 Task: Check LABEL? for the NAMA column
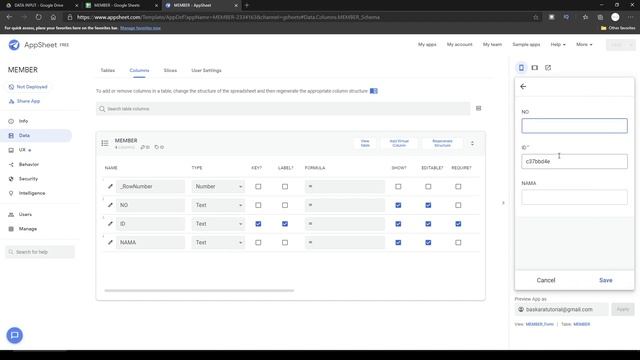pyautogui.click(x=285, y=242)
